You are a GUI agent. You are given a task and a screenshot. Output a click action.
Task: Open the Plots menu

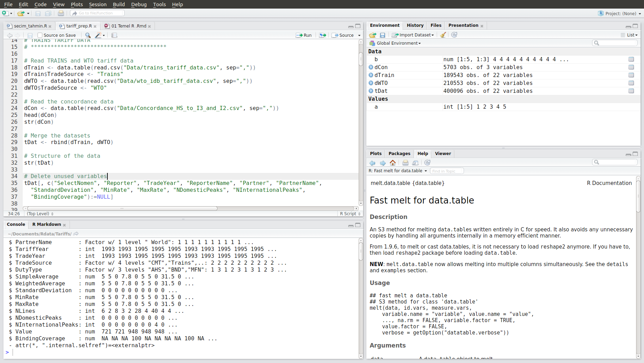(x=77, y=4)
